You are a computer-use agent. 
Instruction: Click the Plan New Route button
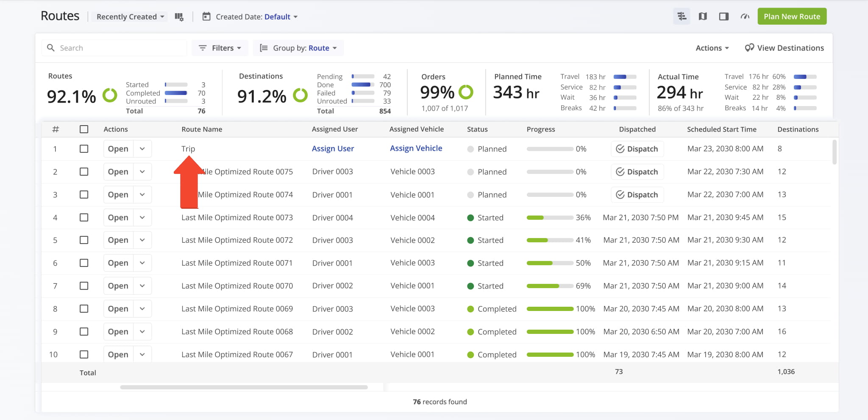point(792,17)
